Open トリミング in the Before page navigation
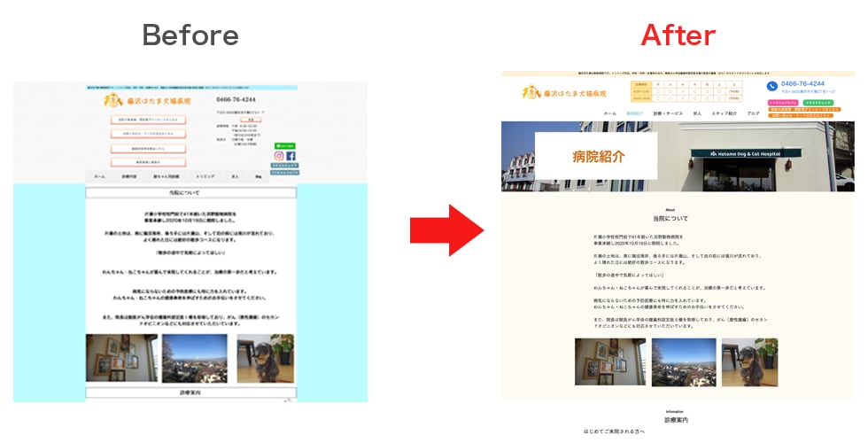The image size is (868, 443). (205, 176)
